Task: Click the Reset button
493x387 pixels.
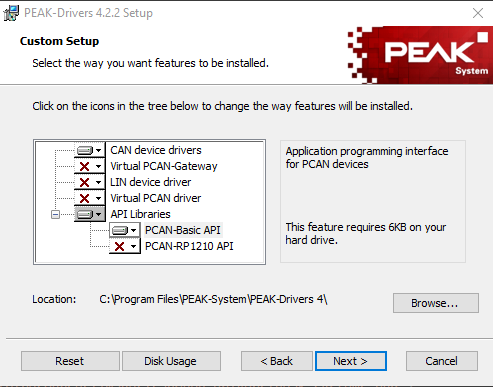Action: pyautogui.click(x=70, y=361)
